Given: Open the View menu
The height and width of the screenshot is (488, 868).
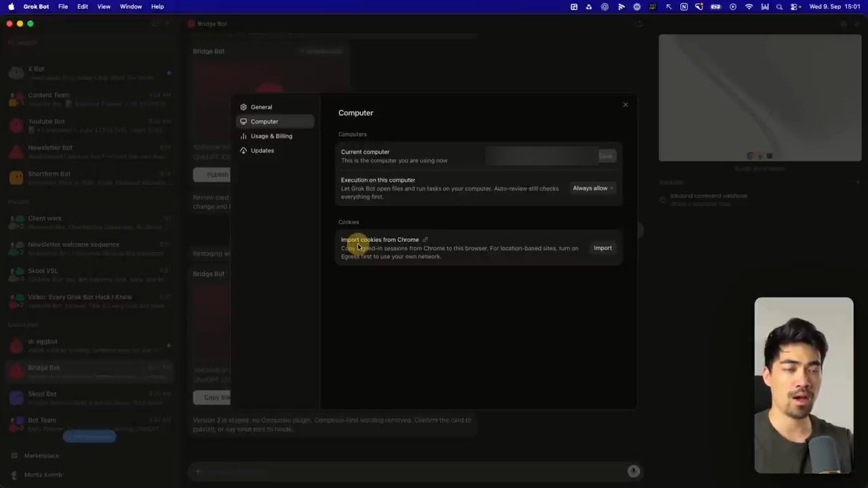Looking at the screenshot, I should click(104, 6).
